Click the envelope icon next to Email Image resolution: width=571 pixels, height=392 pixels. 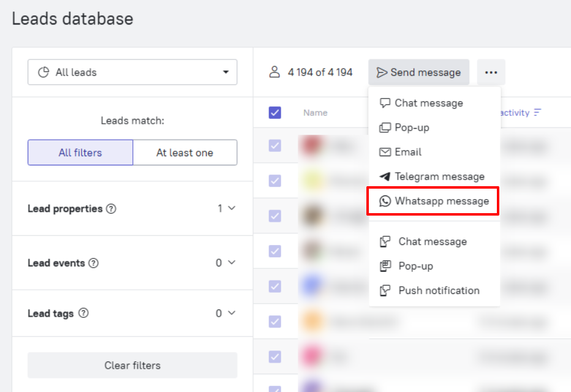coord(385,152)
